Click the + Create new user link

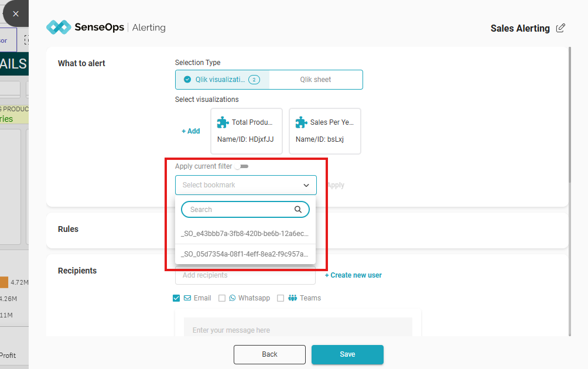pyautogui.click(x=353, y=275)
